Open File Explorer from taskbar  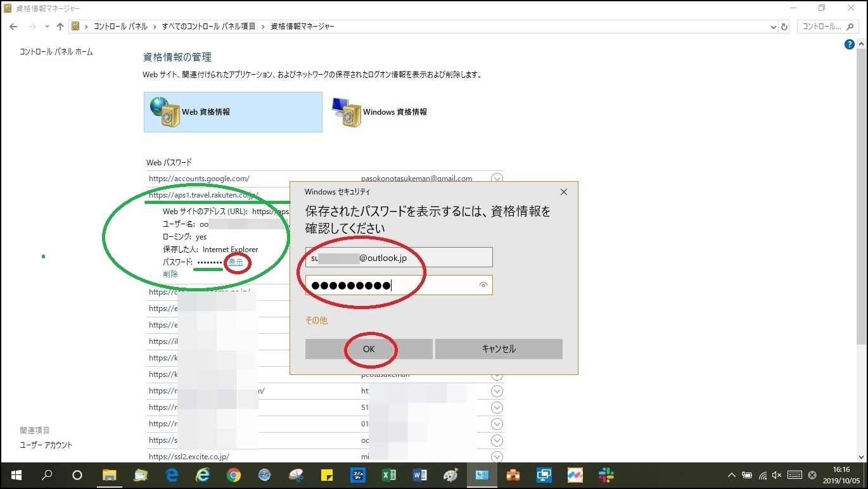[110, 475]
